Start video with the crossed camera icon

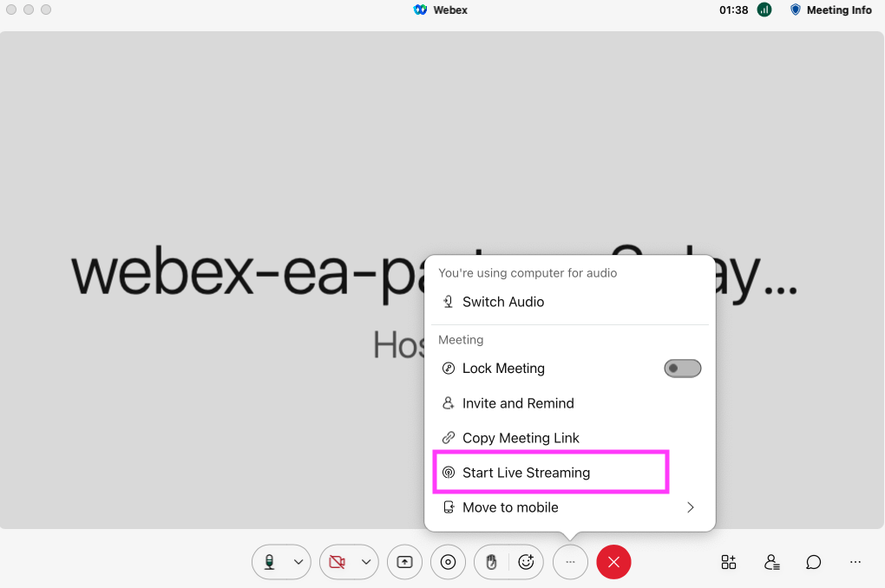pyautogui.click(x=337, y=562)
